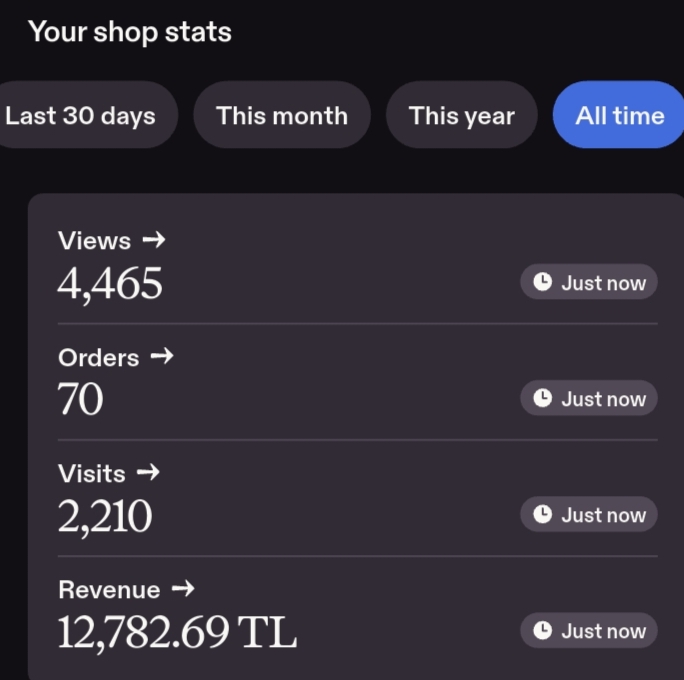Click the clock icon in Views row
The height and width of the screenshot is (680, 684).
[x=543, y=282]
